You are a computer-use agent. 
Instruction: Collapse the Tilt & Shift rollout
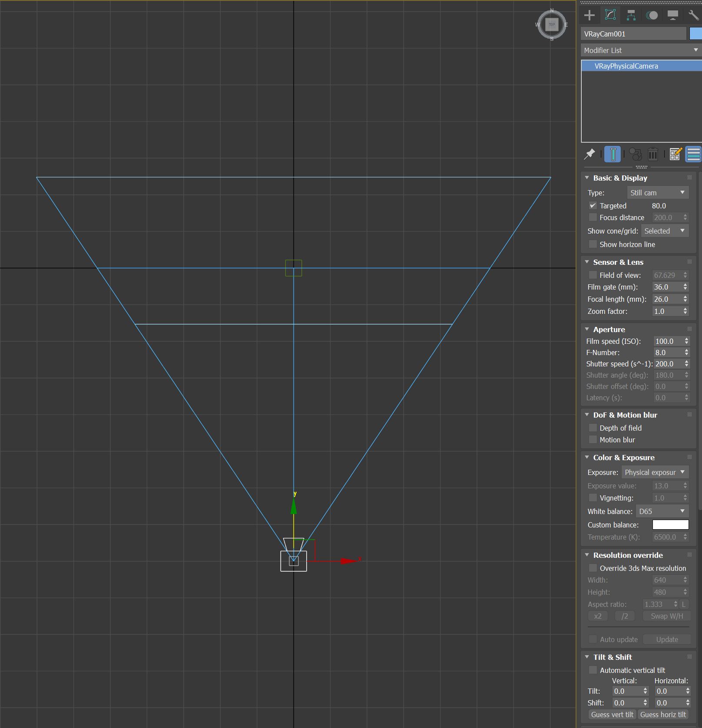pos(587,657)
